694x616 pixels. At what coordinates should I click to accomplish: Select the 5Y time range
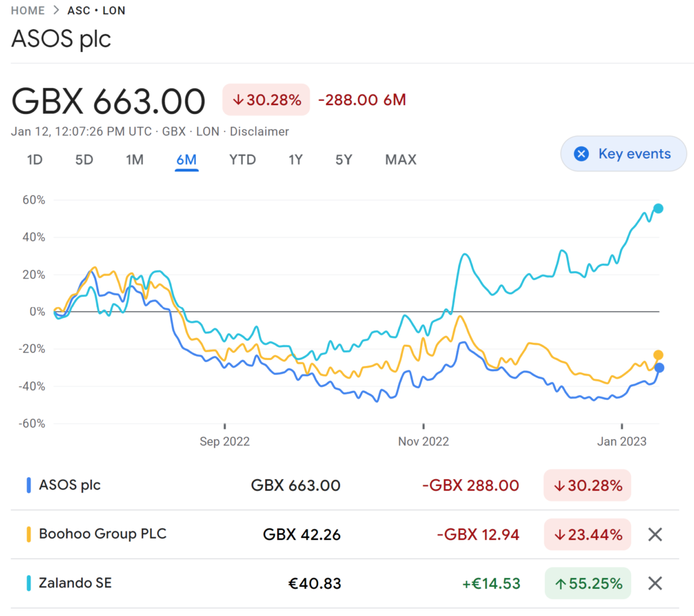[344, 160]
